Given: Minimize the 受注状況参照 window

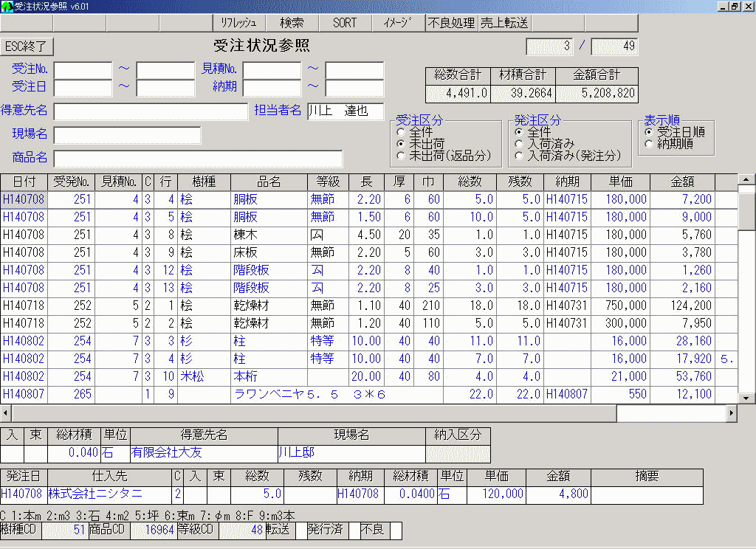Looking at the screenshot, I should (722, 6).
